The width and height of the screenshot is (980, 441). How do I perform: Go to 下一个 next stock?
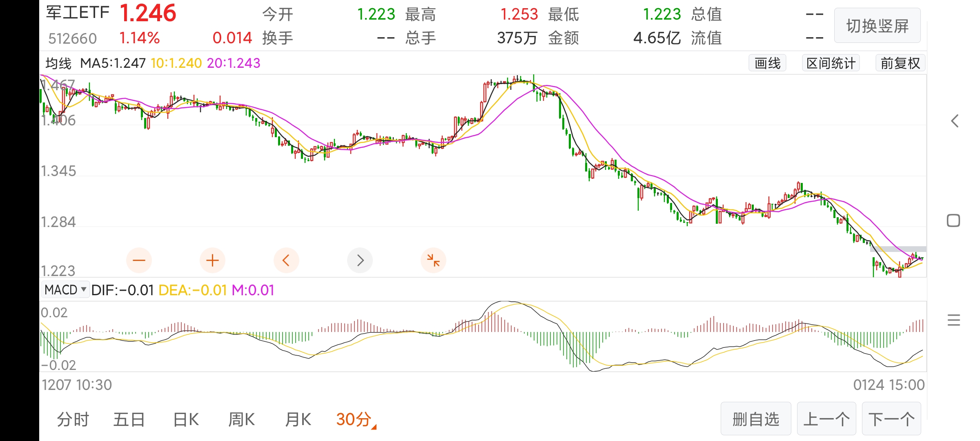(x=891, y=419)
